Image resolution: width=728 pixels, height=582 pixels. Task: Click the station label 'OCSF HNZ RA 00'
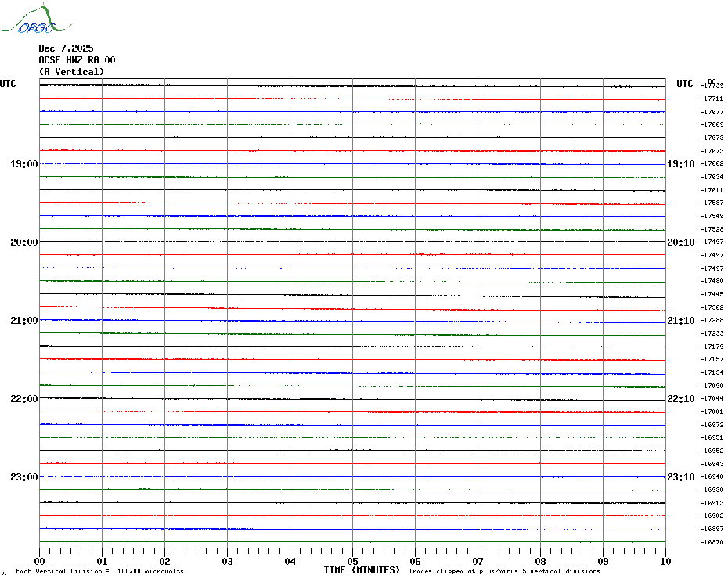77,60
